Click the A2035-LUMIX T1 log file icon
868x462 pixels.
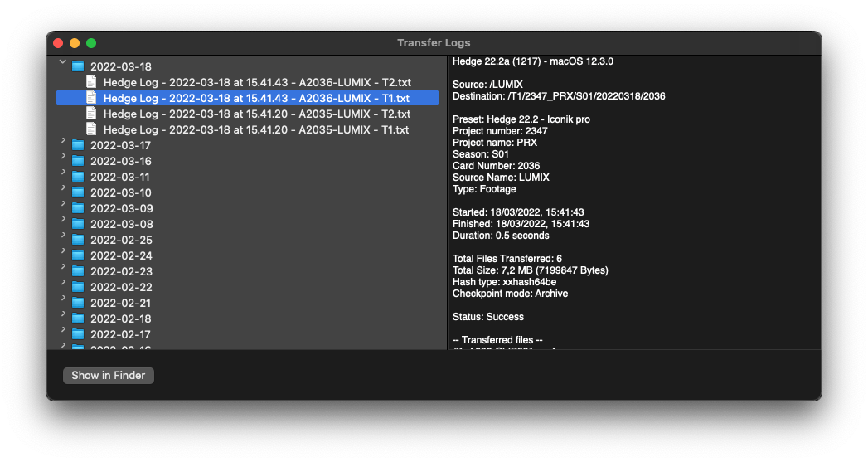pos(91,129)
